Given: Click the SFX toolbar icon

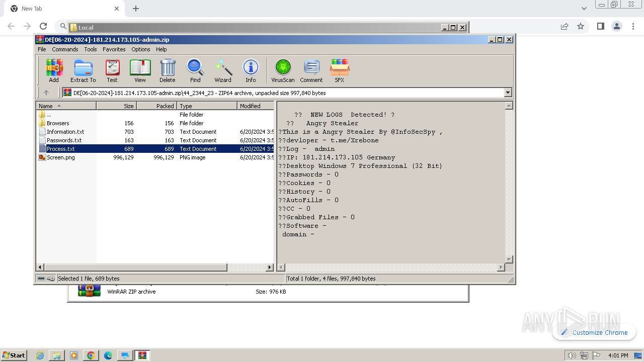Looking at the screenshot, I should coord(340,70).
